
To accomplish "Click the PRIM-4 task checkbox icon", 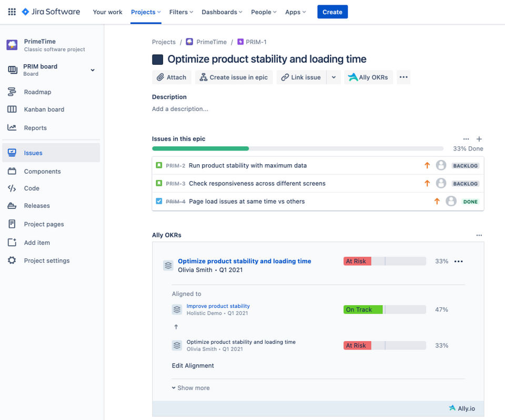I will [159, 201].
